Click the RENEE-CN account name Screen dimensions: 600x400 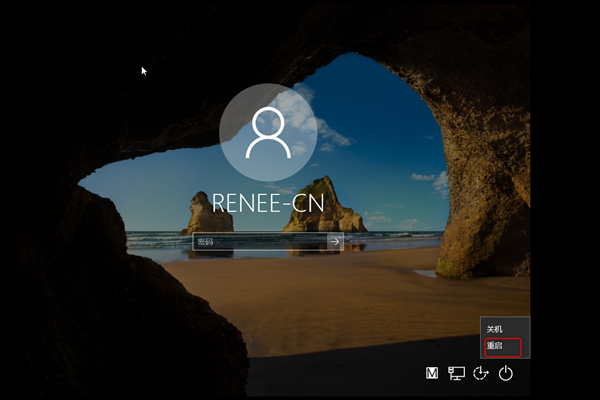(x=267, y=202)
